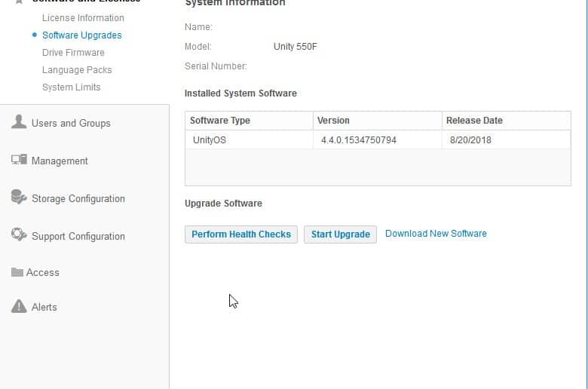Screen dimensions: 588x389
Task: Click the Users and Groups person icon
Action: click(19, 122)
